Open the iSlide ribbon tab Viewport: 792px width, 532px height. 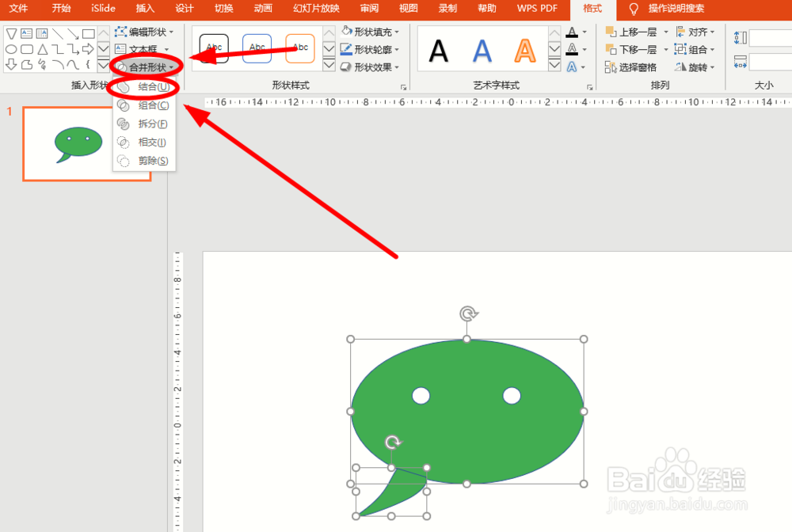(x=104, y=9)
